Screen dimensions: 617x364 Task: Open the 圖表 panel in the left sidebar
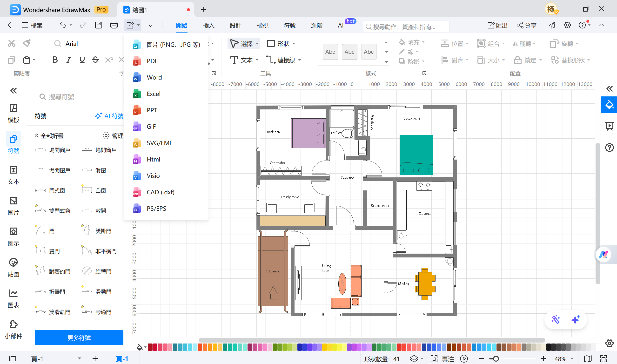click(x=13, y=298)
